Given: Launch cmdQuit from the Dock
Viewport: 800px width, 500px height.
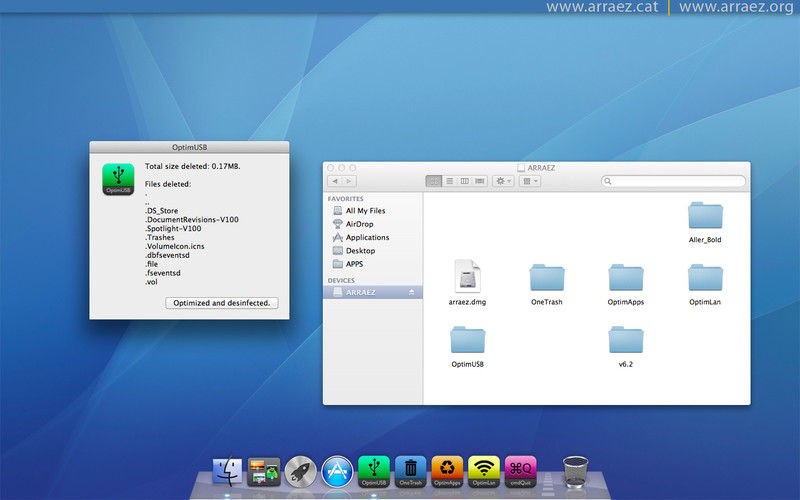Looking at the screenshot, I should pos(520,471).
